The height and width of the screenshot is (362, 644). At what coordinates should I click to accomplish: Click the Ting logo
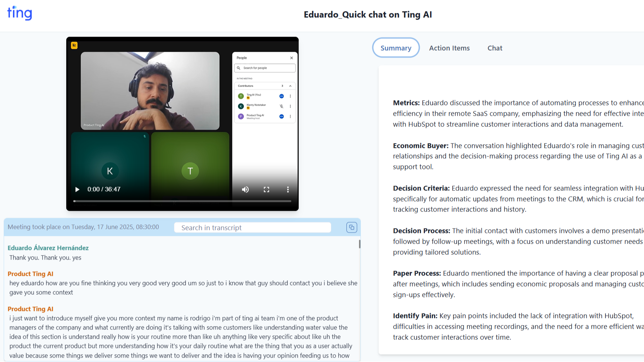(20, 13)
